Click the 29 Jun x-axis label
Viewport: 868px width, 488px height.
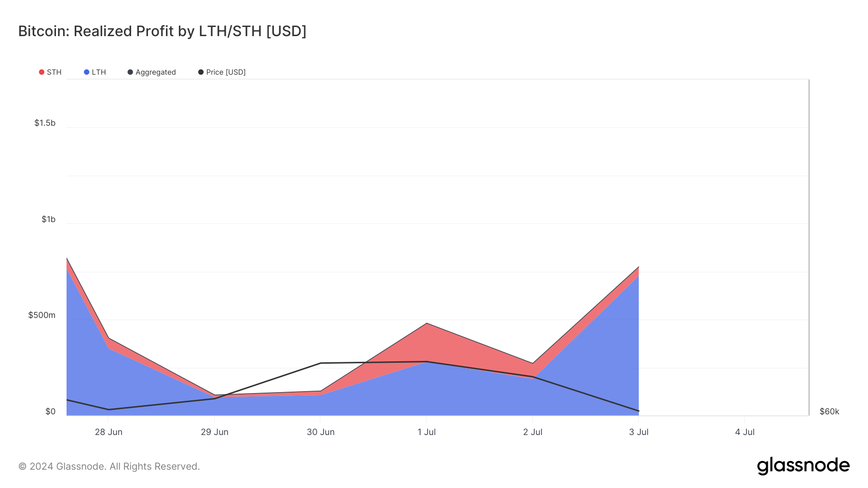(x=215, y=432)
